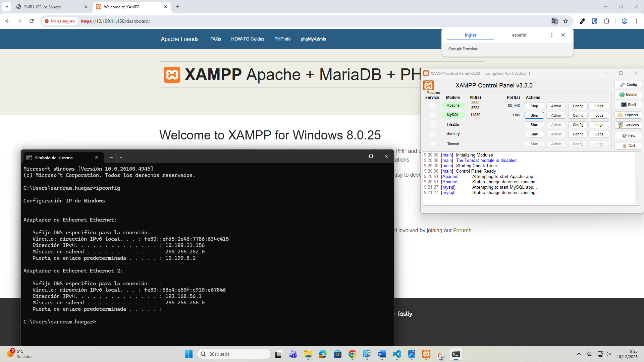Screen dimensions: 644x362
Task: Click the Windows search Búsqueda field
Action: [234, 354]
